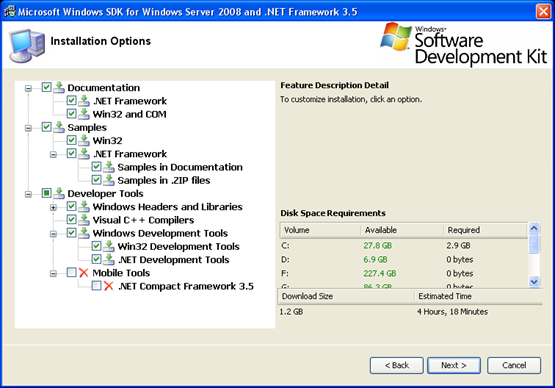
Task: Collapse the Documentation tree node
Action: (x=28, y=88)
